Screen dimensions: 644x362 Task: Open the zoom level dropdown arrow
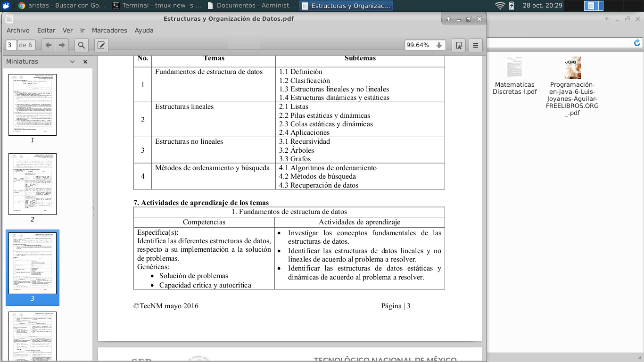(x=439, y=45)
